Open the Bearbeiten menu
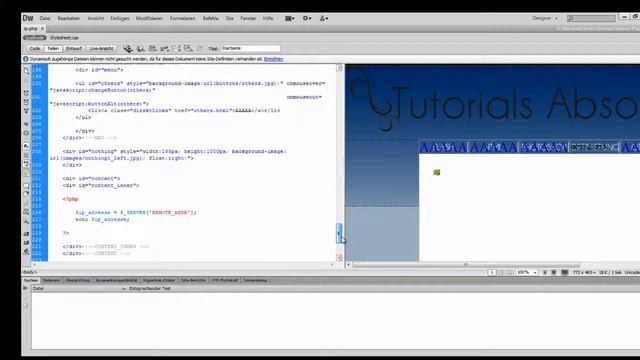This screenshot has height=360, width=640. point(69,18)
